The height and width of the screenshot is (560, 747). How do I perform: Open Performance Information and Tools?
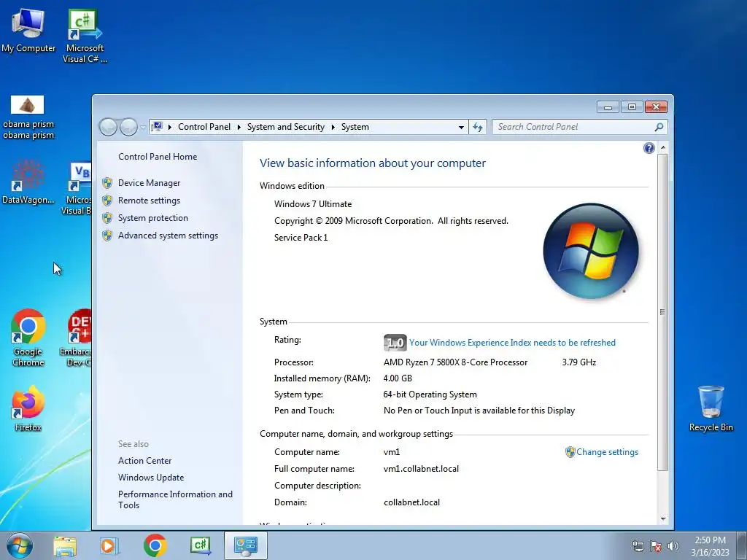pyautogui.click(x=175, y=499)
